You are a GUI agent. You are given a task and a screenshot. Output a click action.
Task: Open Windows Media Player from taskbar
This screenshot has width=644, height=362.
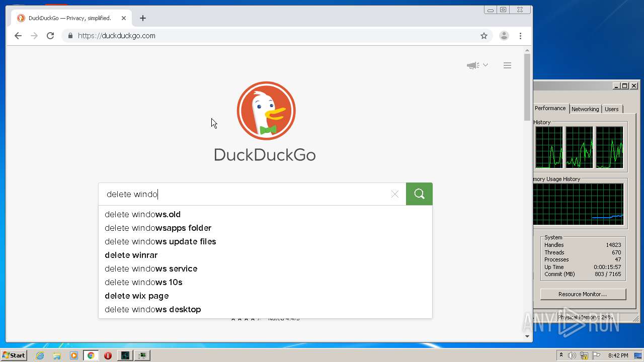point(74,355)
